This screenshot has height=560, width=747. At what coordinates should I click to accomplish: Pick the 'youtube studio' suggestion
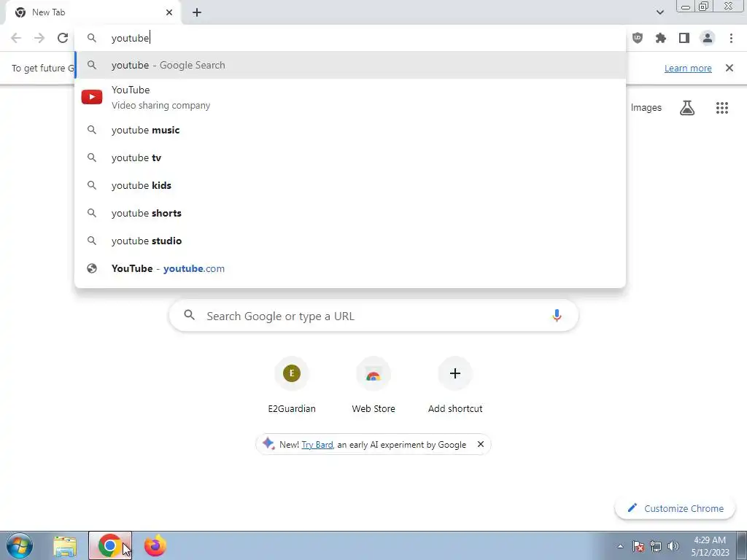coord(350,241)
